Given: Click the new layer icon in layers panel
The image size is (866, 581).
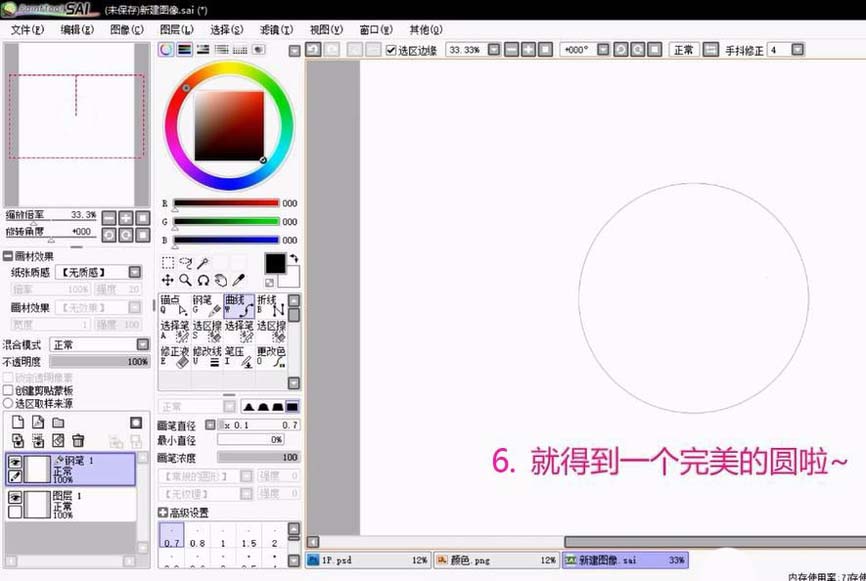Looking at the screenshot, I should (19, 422).
